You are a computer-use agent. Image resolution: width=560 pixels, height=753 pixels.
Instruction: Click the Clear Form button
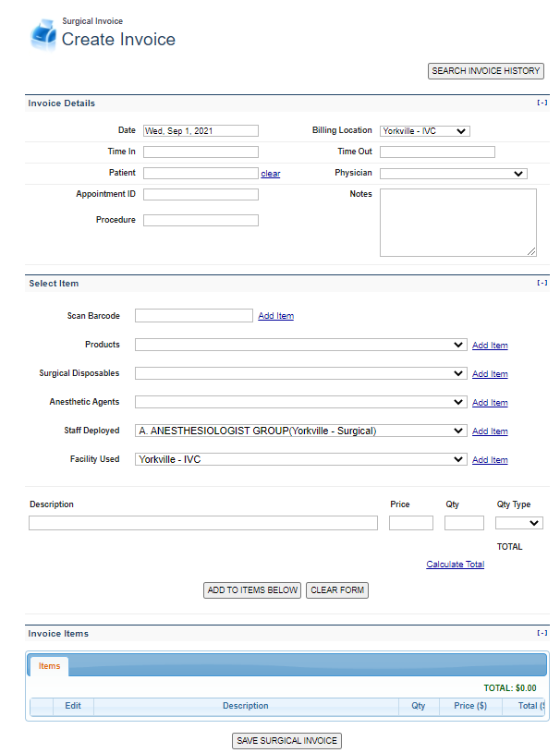pyautogui.click(x=336, y=590)
